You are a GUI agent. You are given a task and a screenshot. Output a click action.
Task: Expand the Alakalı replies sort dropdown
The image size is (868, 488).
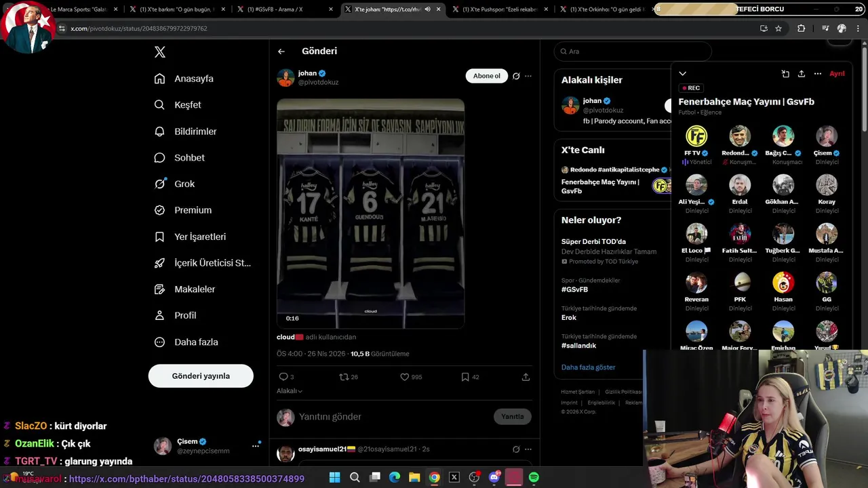290,391
